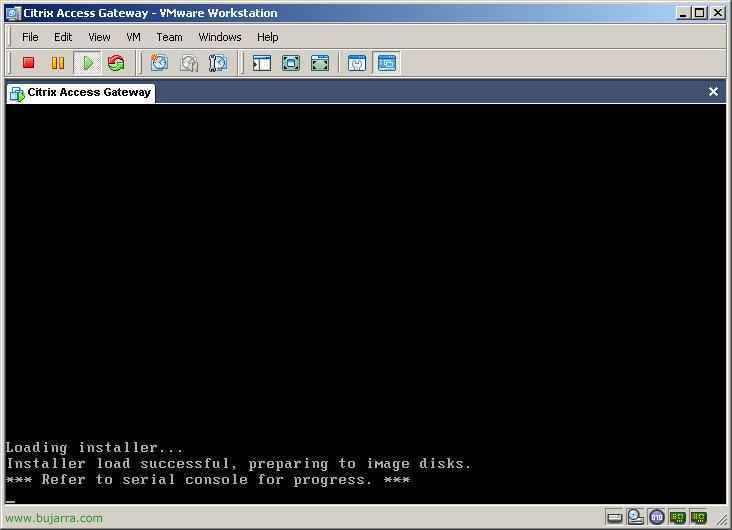Image resolution: width=732 pixels, height=530 pixels.
Task: Open the Edit menu
Action: click(x=63, y=37)
